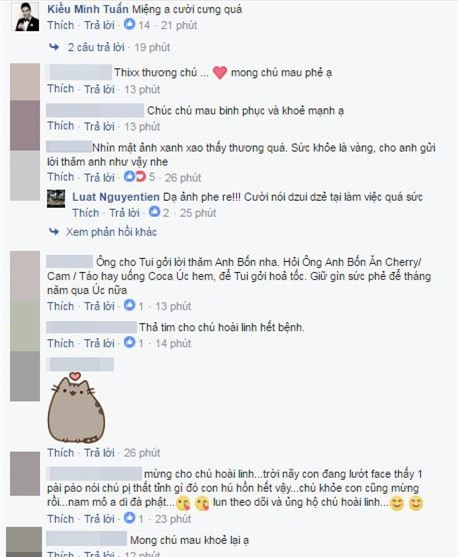Click the Pusheen cat sticker
459x557 pixels.
76,408
